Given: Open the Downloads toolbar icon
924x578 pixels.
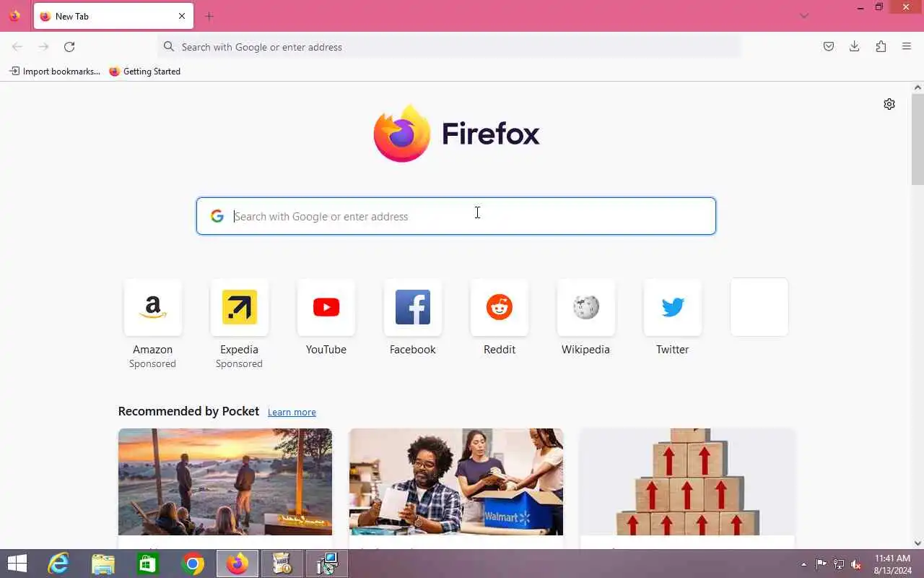Looking at the screenshot, I should (x=855, y=46).
